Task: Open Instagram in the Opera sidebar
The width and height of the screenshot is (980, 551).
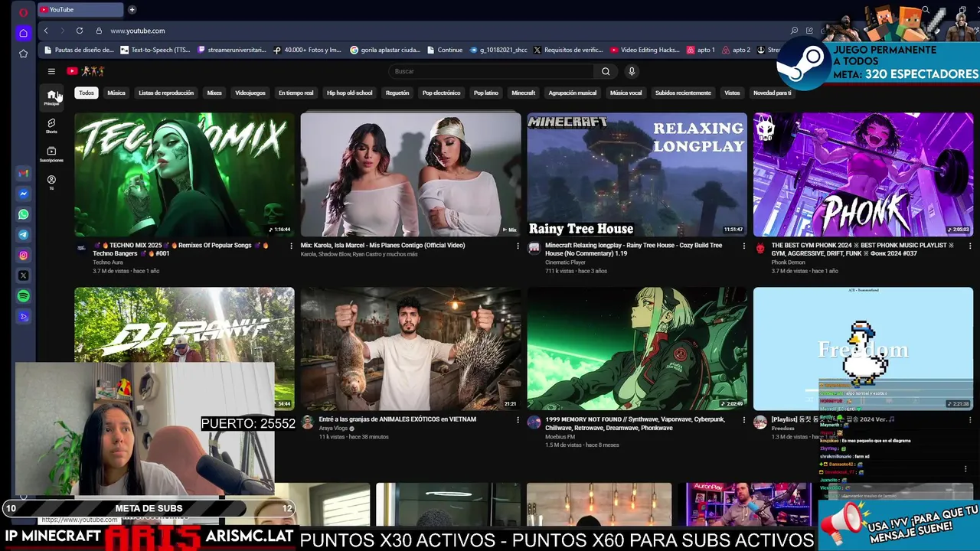Action: tap(24, 256)
